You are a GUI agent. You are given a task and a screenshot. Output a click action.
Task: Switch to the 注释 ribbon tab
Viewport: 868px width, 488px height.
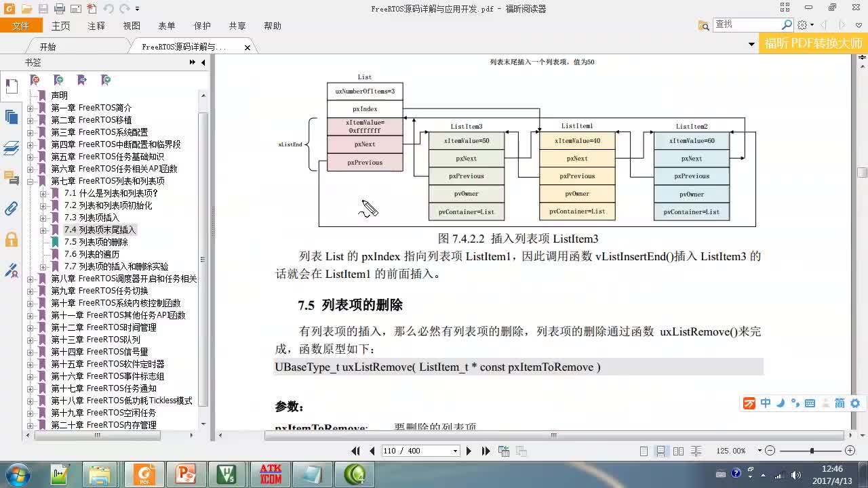pos(96,26)
